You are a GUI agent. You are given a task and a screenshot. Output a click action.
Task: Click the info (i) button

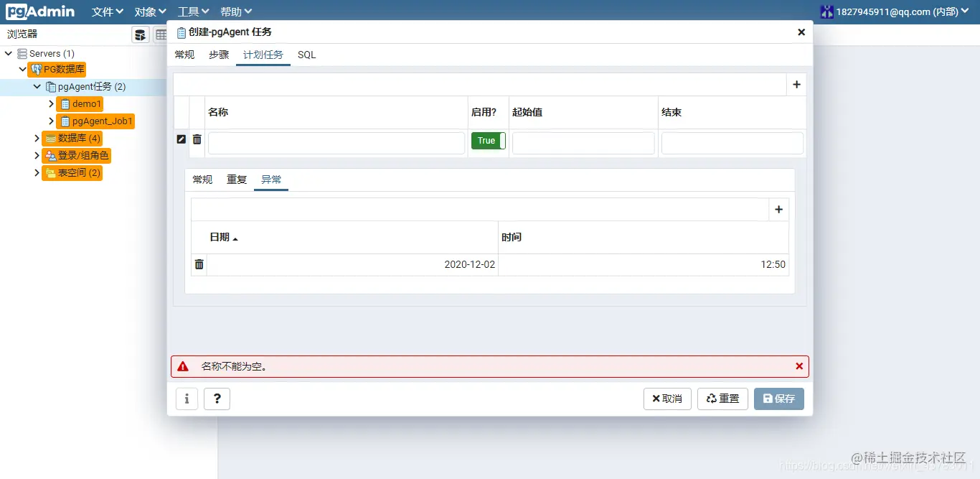[x=187, y=399]
